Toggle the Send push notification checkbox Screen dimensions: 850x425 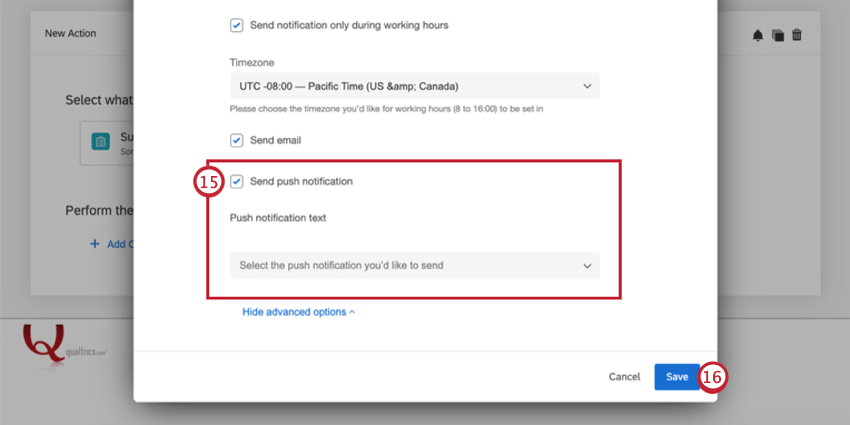click(236, 182)
